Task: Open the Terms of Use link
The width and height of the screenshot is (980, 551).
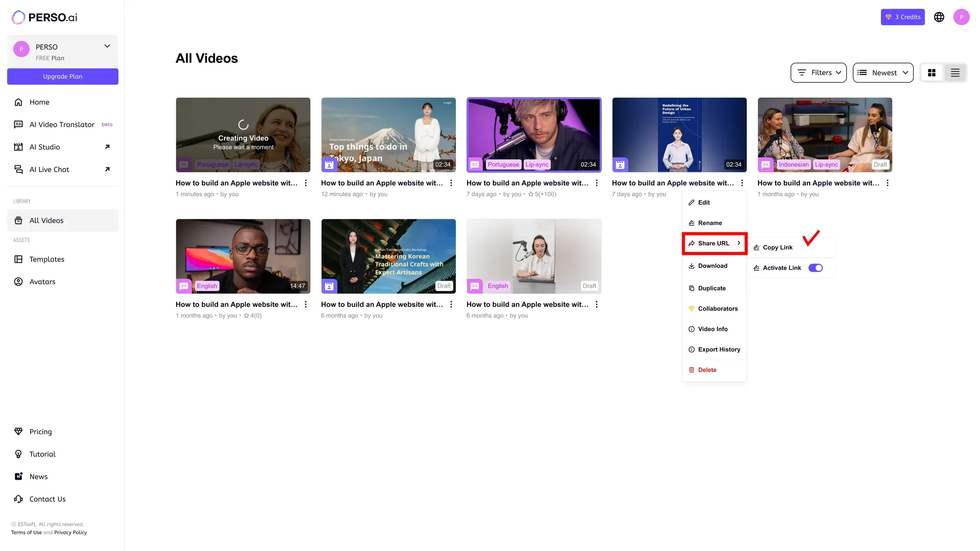Action: pyautogui.click(x=26, y=533)
